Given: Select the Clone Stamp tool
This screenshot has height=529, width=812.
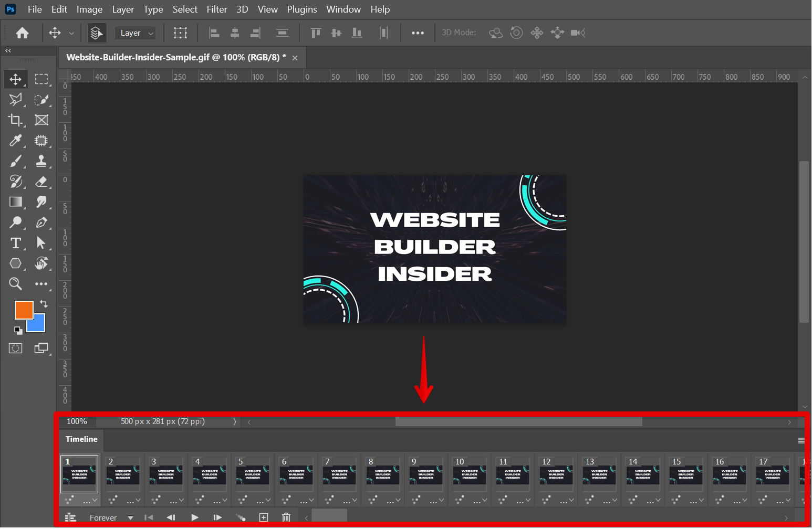Looking at the screenshot, I should tap(41, 161).
